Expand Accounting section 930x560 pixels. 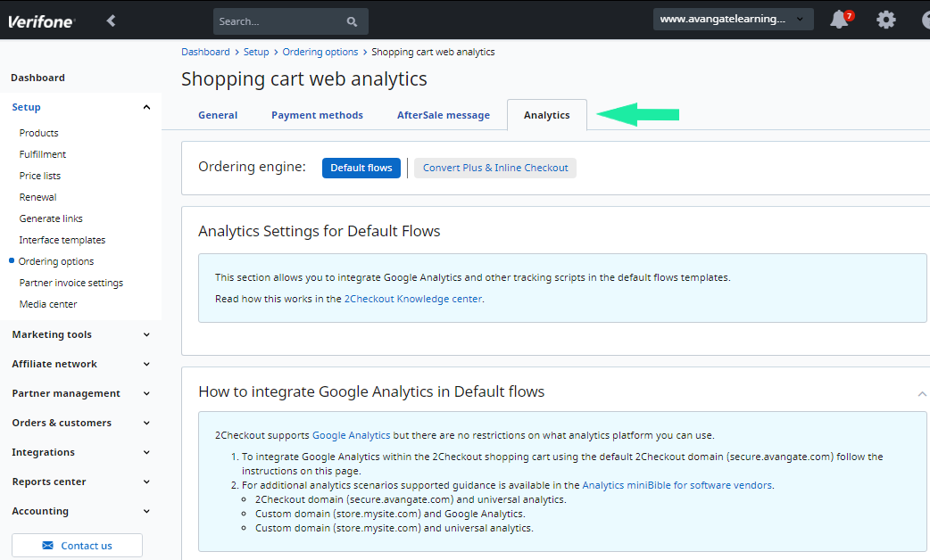click(x=146, y=512)
